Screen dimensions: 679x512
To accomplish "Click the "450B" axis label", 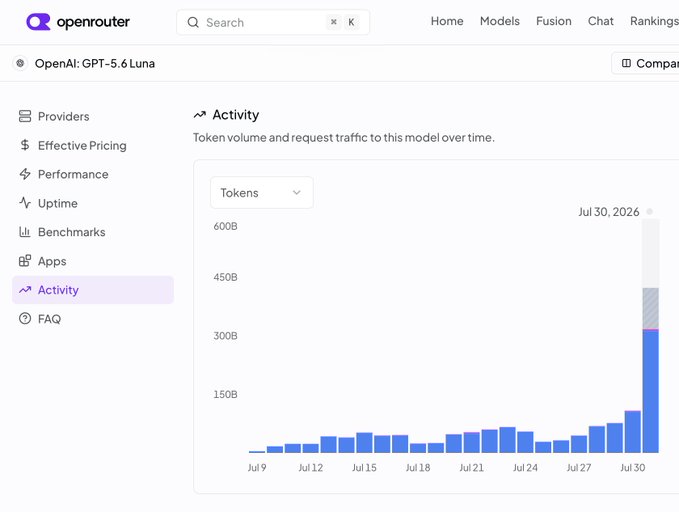I will [x=225, y=277].
